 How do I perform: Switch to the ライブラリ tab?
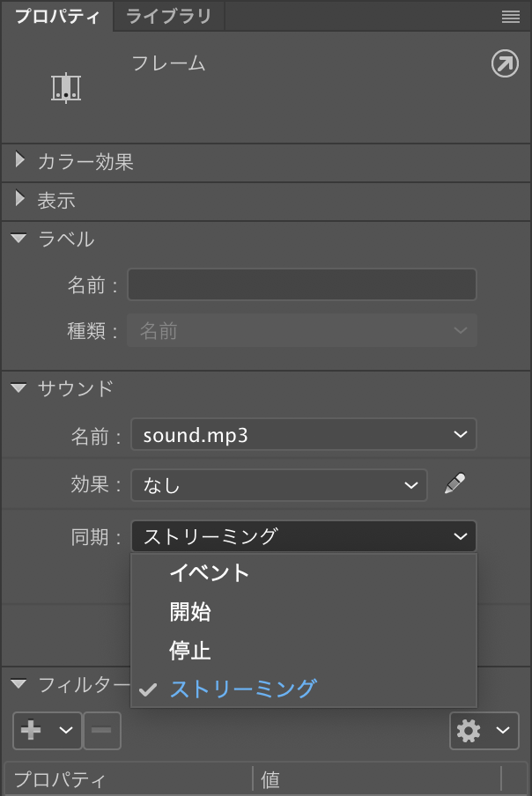(x=168, y=16)
